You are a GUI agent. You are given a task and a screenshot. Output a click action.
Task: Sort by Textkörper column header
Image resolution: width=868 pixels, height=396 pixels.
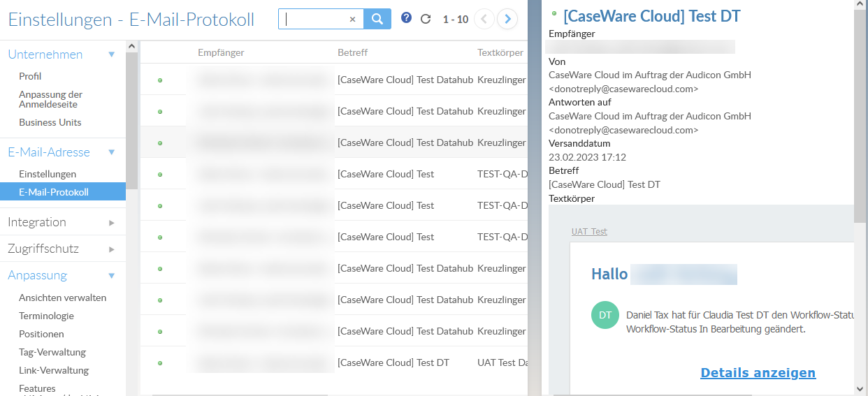(x=500, y=52)
